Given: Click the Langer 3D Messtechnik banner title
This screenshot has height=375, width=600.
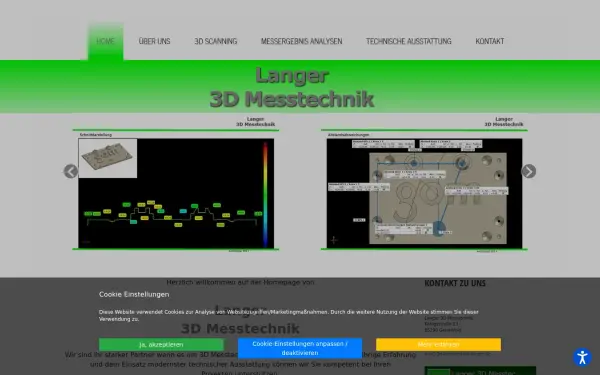Looking at the screenshot, I should tap(292, 87).
